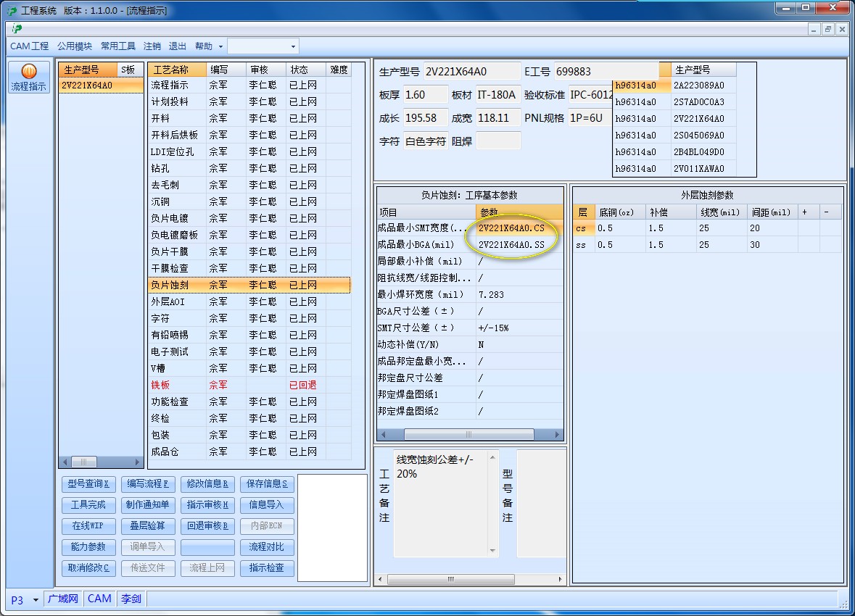Viewport: 855px width, 616px height.
Task: Click the SMT尺寸公差 value +/-15%
Action: 520,328
